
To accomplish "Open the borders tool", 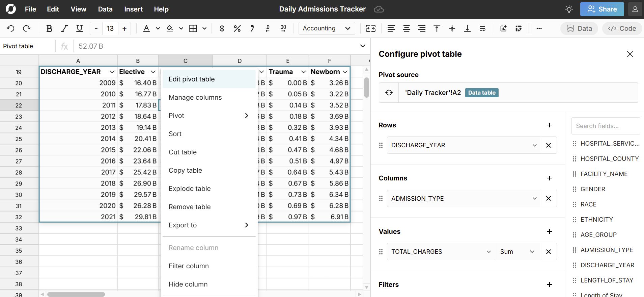I will (x=193, y=28).
